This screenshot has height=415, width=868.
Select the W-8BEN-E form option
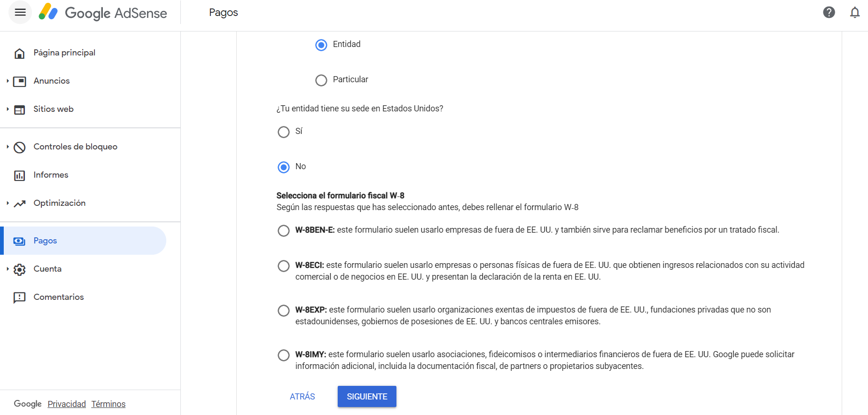pyautogui.click(x=284, y=231)
